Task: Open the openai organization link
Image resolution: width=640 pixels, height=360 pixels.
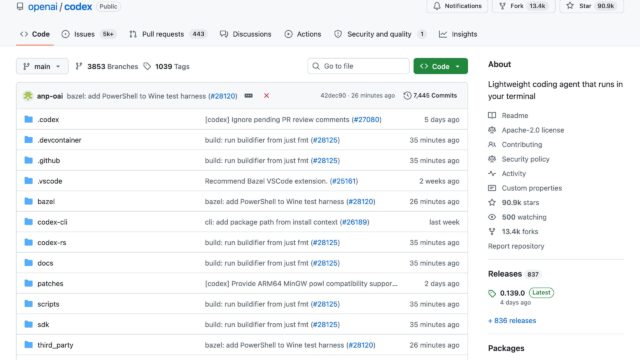Action: pyautogui.click(x=42, y=7)
